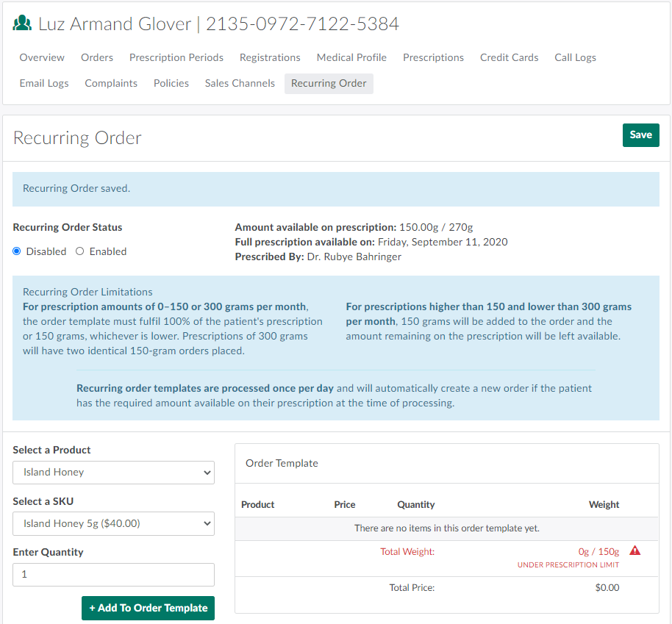
Task: Show the Call Logs tab
Action: (x=575, y=57)
